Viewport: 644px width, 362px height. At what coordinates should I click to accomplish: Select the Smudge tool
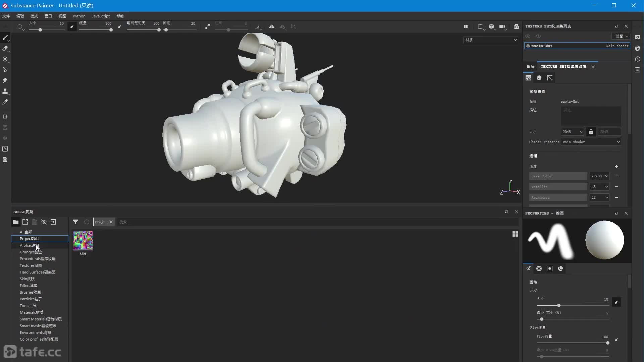coord(5,80)
